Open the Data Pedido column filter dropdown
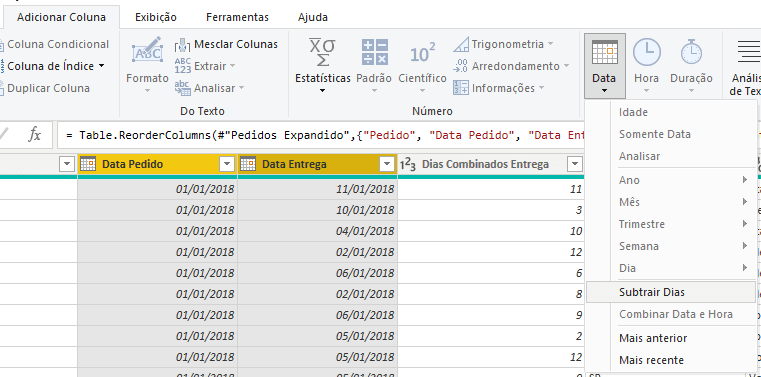Screen dimensions: 761x377 [227, 164]
